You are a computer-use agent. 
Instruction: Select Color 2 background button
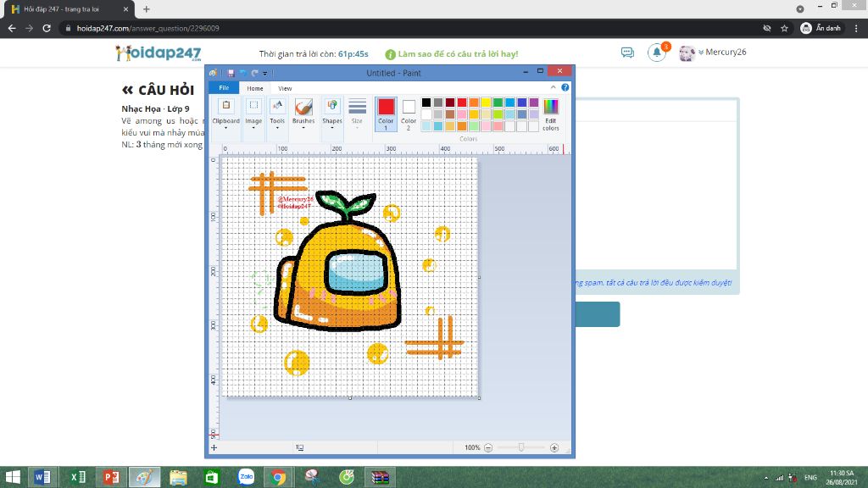tap(409, 114)
